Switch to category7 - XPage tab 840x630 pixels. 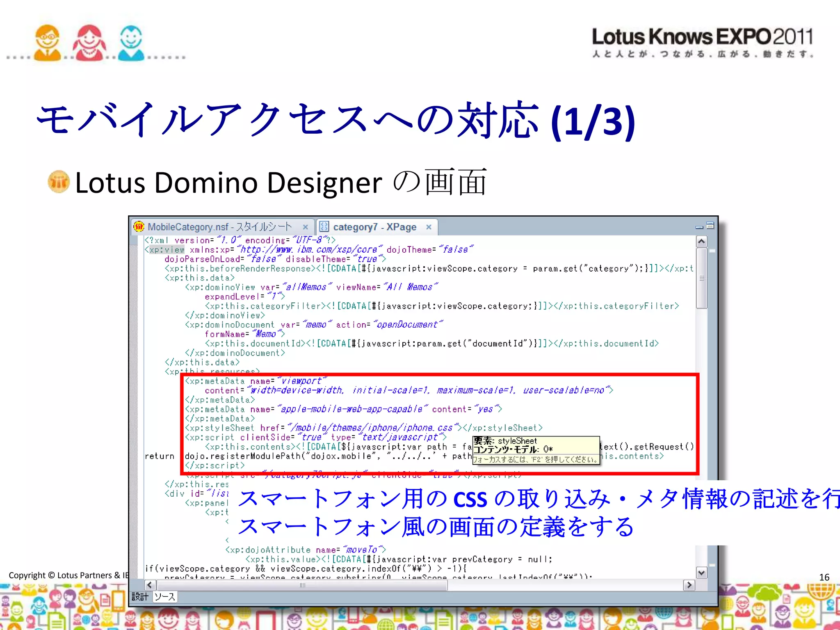(x=374, y=227)
